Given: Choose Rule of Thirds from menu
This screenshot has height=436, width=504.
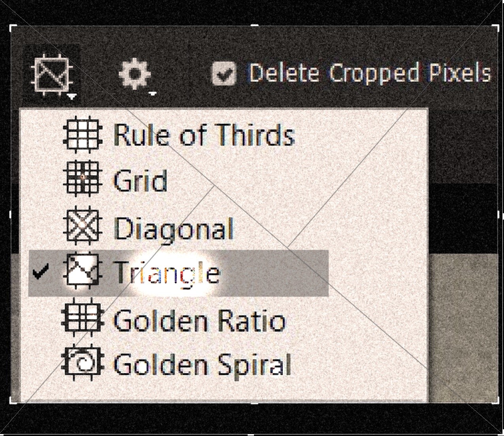Looking at the screenshot, I should [x=204, y=135].
